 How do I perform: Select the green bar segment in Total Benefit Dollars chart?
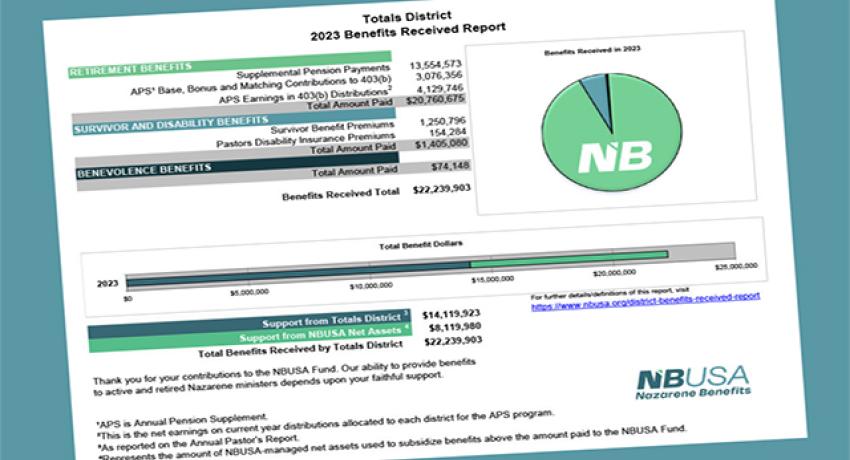pos(569,260)
